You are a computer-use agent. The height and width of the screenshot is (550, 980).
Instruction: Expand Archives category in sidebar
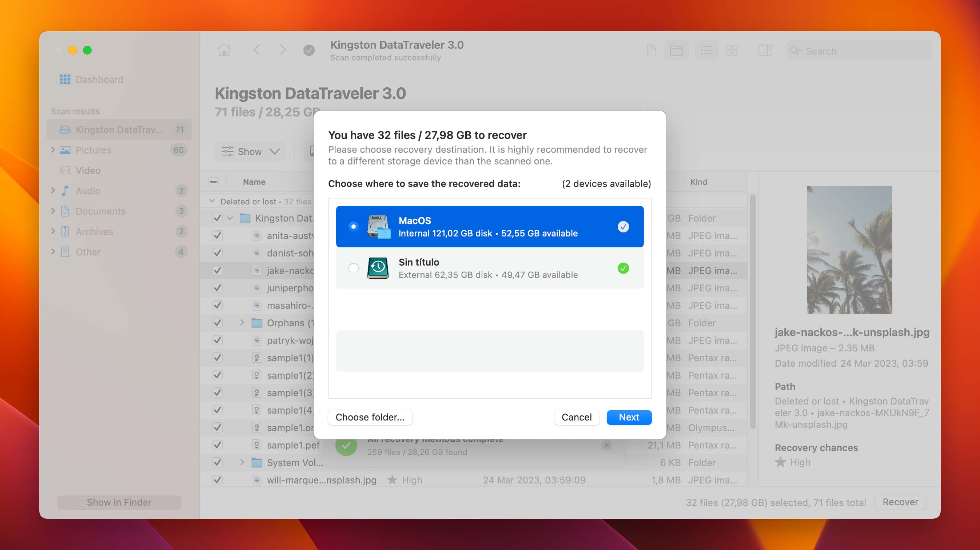[x=53, y=231]
